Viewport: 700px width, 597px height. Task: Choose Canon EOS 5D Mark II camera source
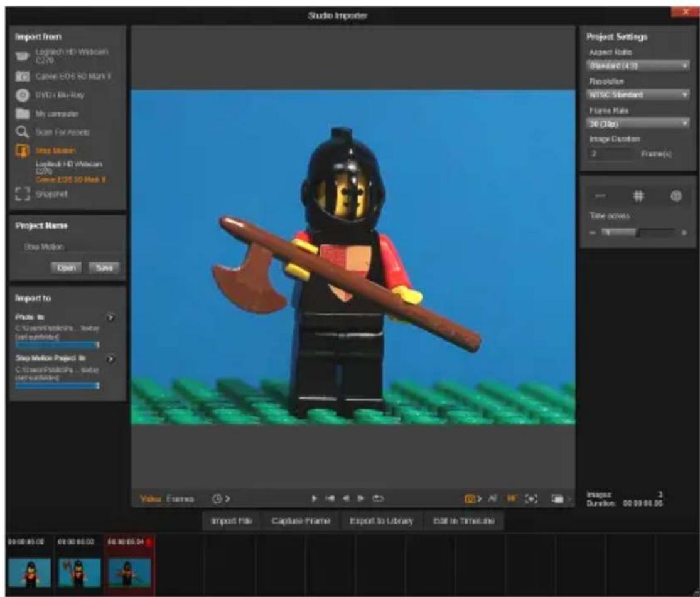[63, 77]
